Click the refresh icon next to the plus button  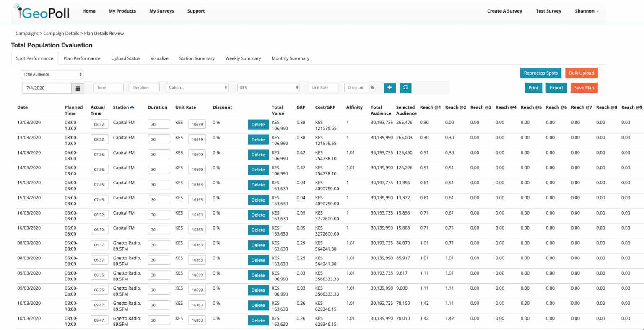[405, 88]
